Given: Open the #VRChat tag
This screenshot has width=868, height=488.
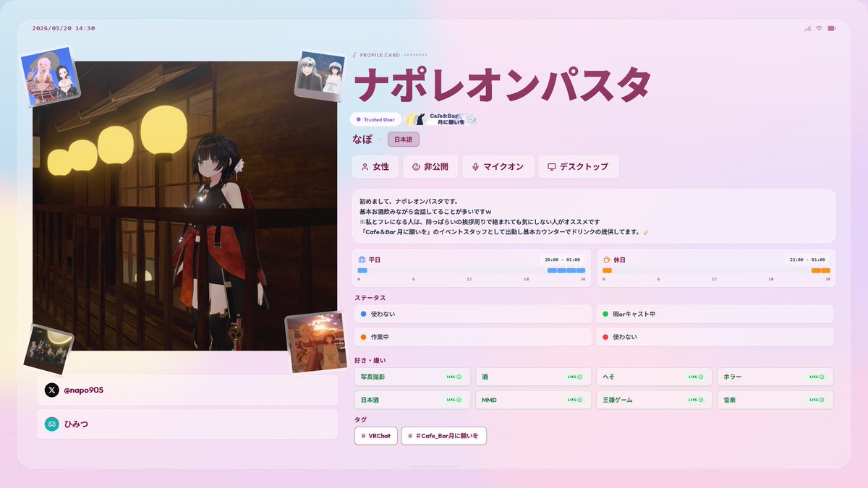Looking at the screenshot, I should tap(376, 436).
